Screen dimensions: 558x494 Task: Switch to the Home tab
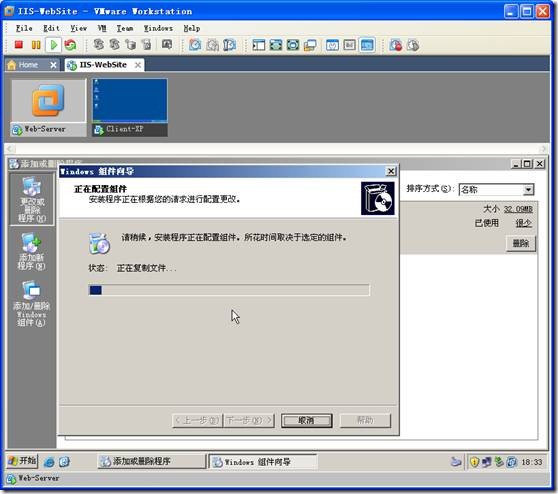pos(28,65)
